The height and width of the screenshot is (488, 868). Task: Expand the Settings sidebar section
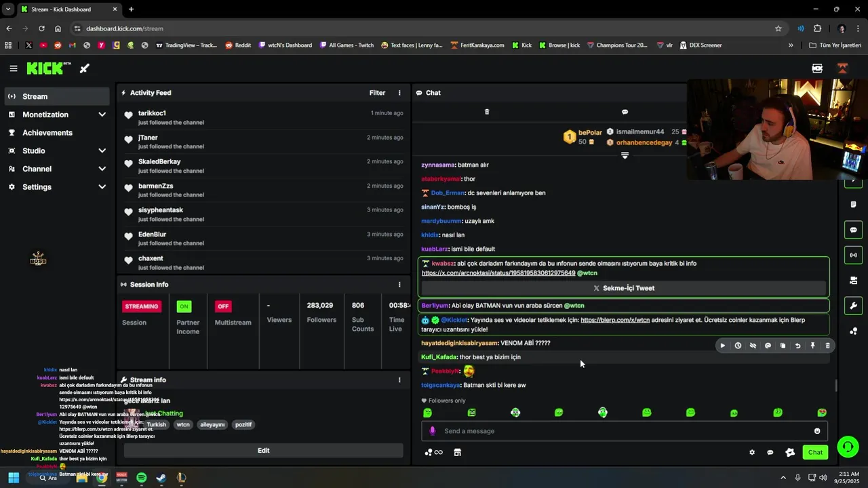click(57, 187)
